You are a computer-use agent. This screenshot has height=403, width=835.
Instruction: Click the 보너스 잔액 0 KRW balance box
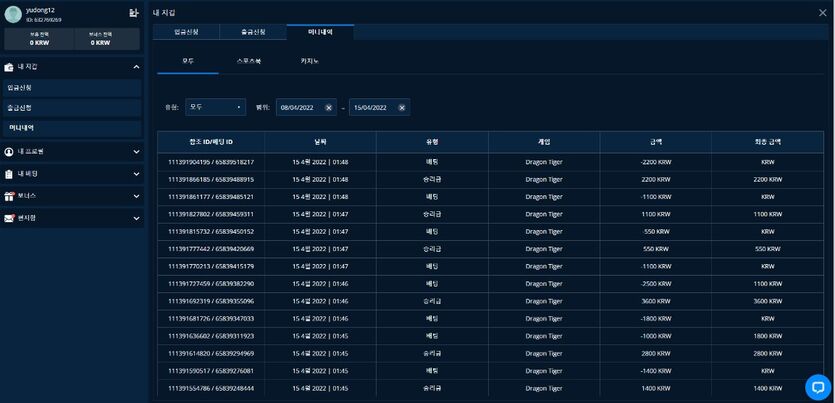107,39
